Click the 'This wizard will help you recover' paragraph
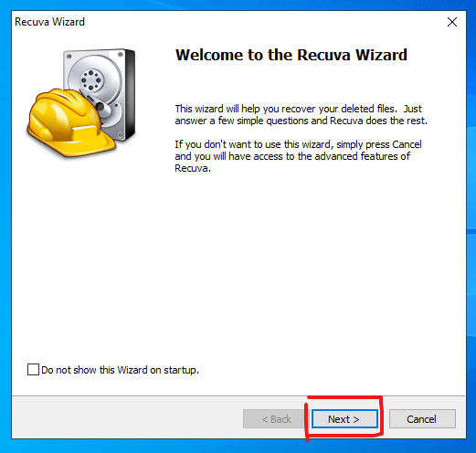The width and height of the screenshot is (476, 453). pos(301,115)
